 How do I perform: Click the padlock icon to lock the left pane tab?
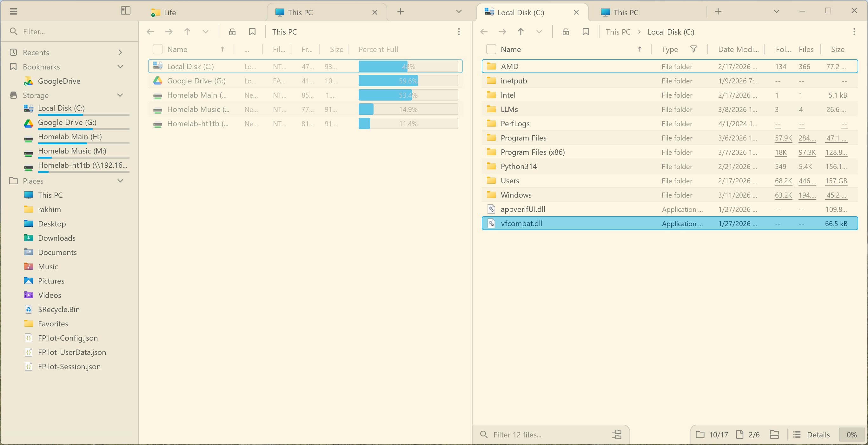coord(232,32)
